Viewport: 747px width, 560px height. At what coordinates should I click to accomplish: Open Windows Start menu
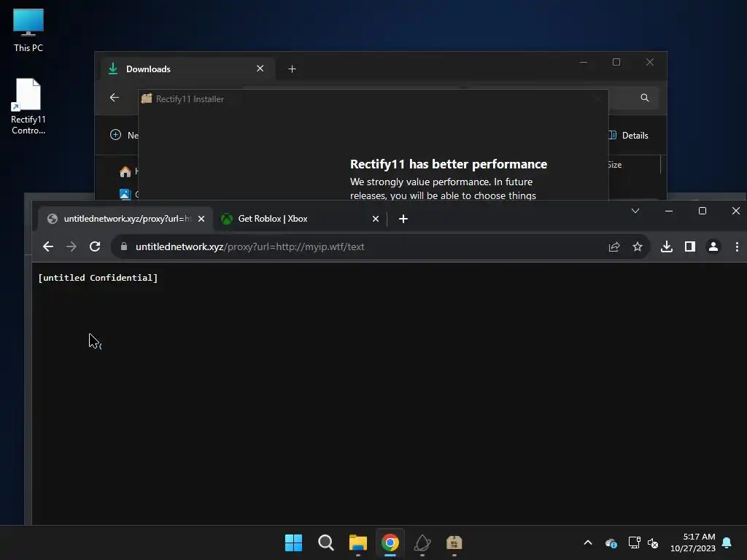[x=293, y=542]
